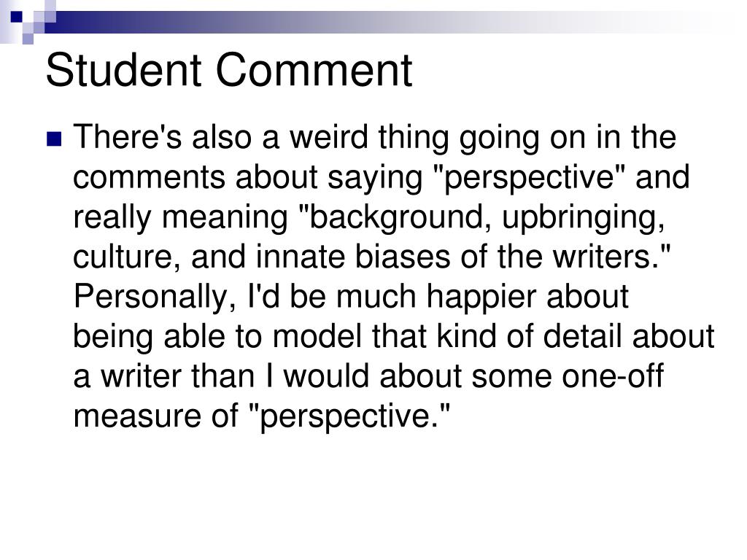
Task: Click the word "comments" in second line
Action: (149, 177)
